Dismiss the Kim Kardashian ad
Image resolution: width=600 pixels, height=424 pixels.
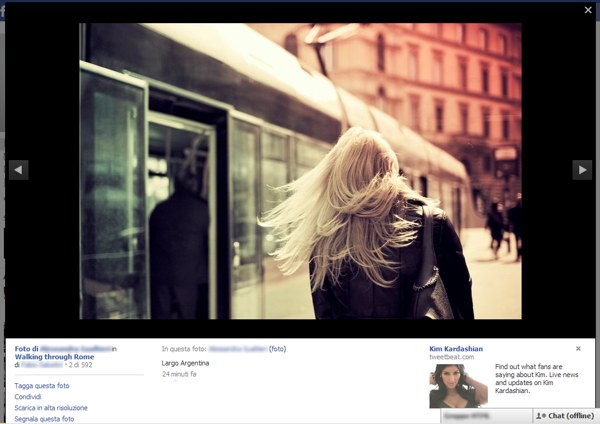coord(578,349)
